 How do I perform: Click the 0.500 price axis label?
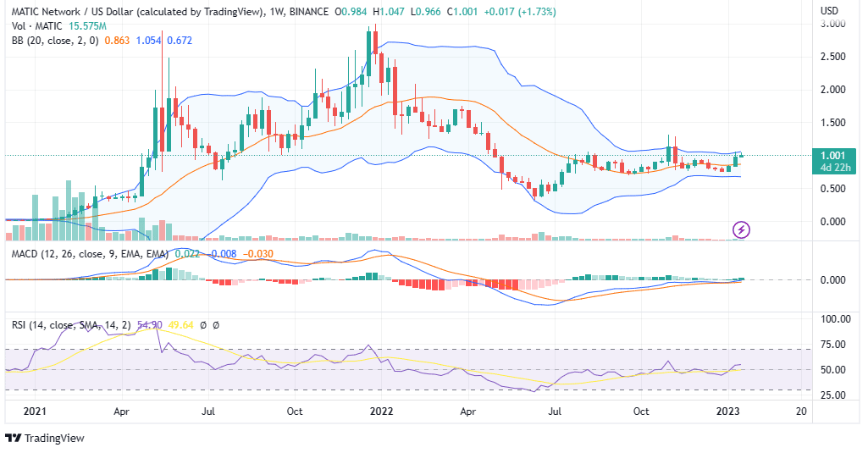click(x=833, y=188)
